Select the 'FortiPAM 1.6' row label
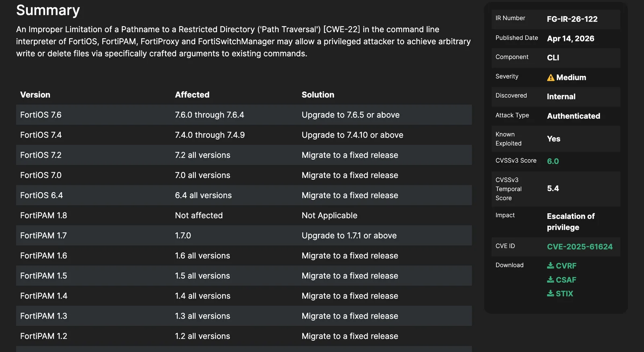This screenshot has height=352, width=644. point(43,256)
